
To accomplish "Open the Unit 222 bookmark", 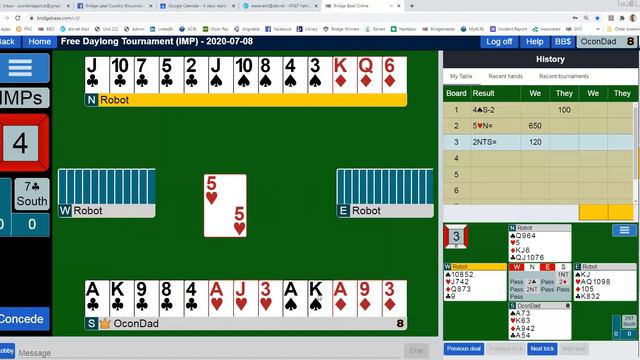I will point(107,29).
